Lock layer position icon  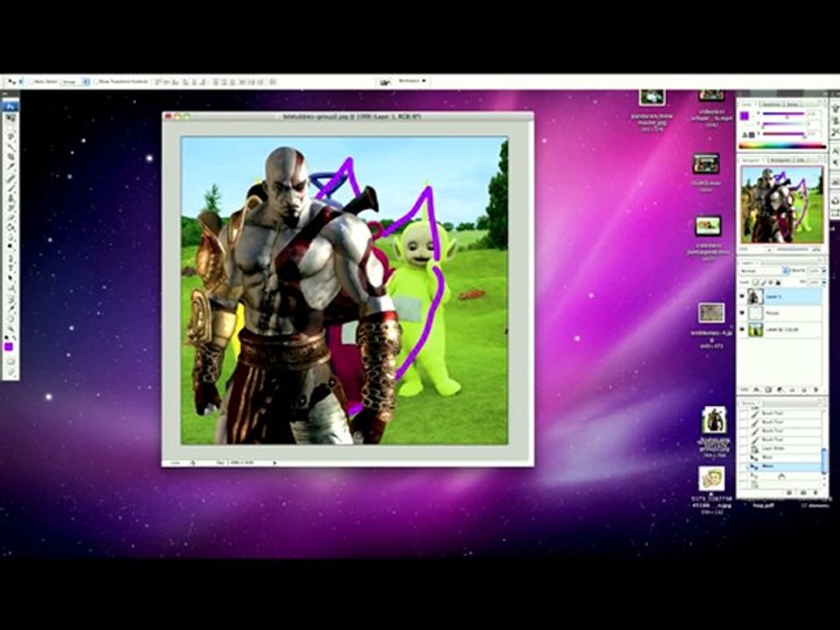point(770,283)
